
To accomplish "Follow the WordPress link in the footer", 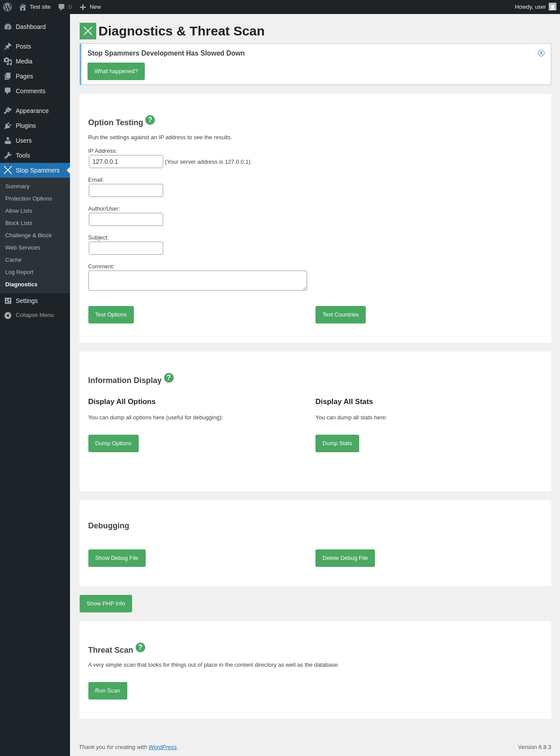I will [163, 747].
